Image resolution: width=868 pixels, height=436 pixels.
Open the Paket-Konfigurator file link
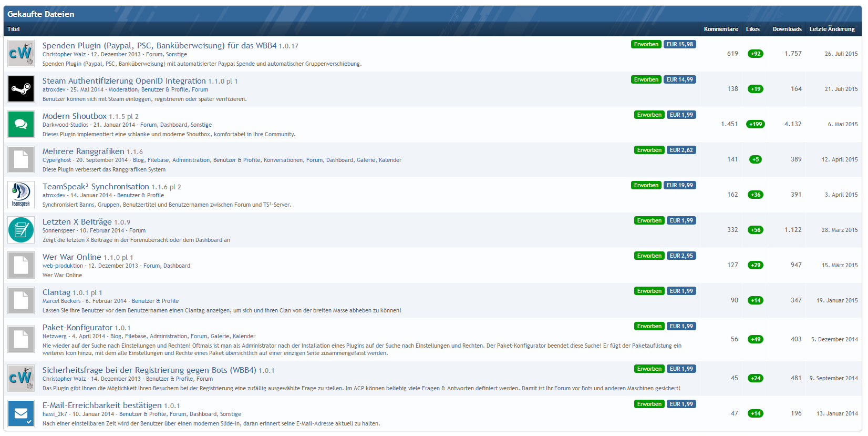coord(77,328)
